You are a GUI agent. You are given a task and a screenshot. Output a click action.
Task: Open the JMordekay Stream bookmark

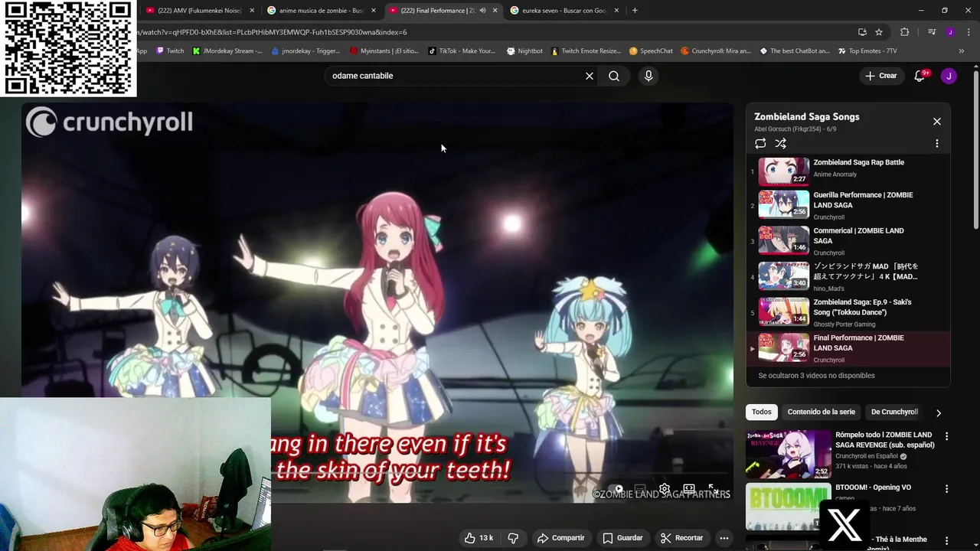click(x=227, y=51)
